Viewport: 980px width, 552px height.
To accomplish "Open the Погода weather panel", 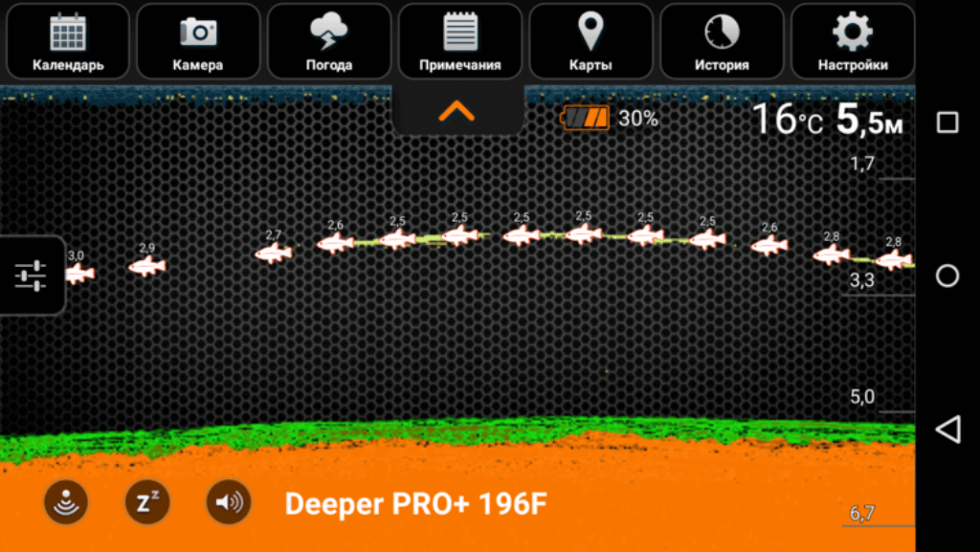I will (329, 41).
